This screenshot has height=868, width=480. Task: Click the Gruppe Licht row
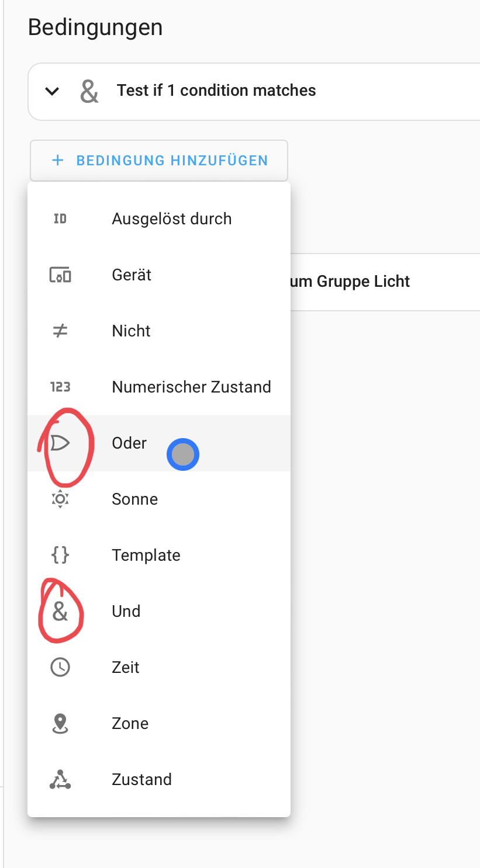[x=385, y=282]
